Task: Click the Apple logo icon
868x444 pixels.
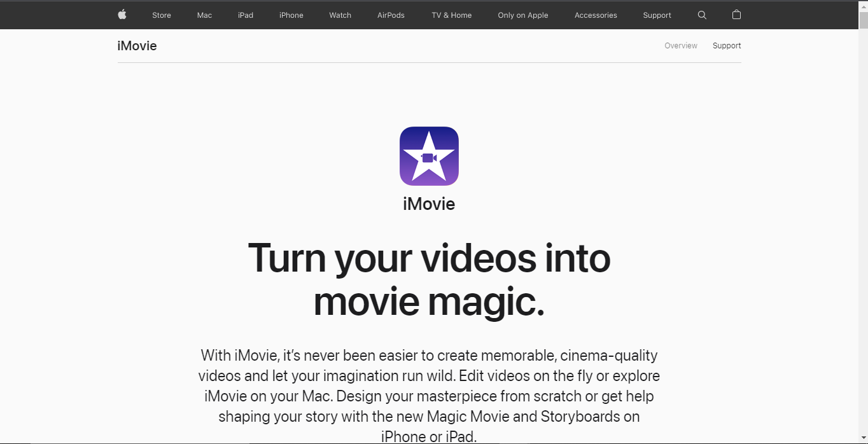Action: [x=122, y=15]
